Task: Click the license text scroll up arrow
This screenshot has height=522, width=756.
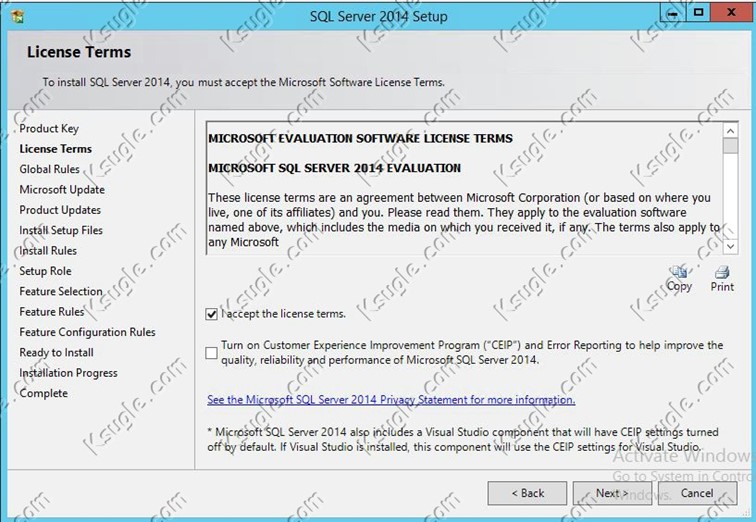Action: click(730, 131)
